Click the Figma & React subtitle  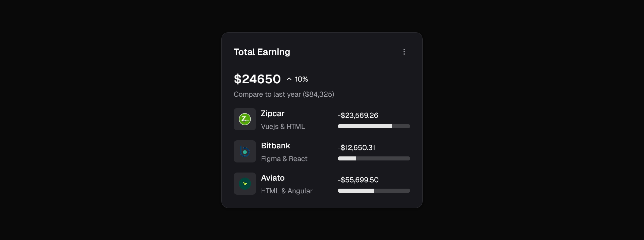(284, 159)
